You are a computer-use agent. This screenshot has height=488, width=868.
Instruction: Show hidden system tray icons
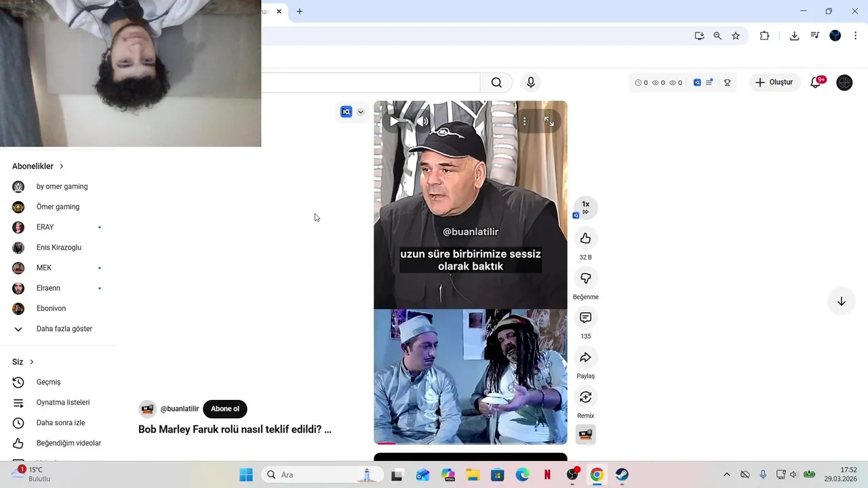tap(727, 474)
